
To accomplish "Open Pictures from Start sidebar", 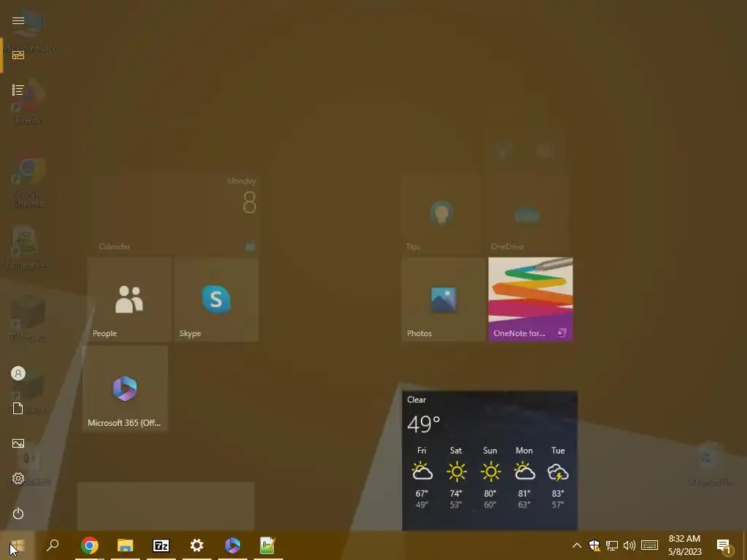I will (x=18, y=444).
